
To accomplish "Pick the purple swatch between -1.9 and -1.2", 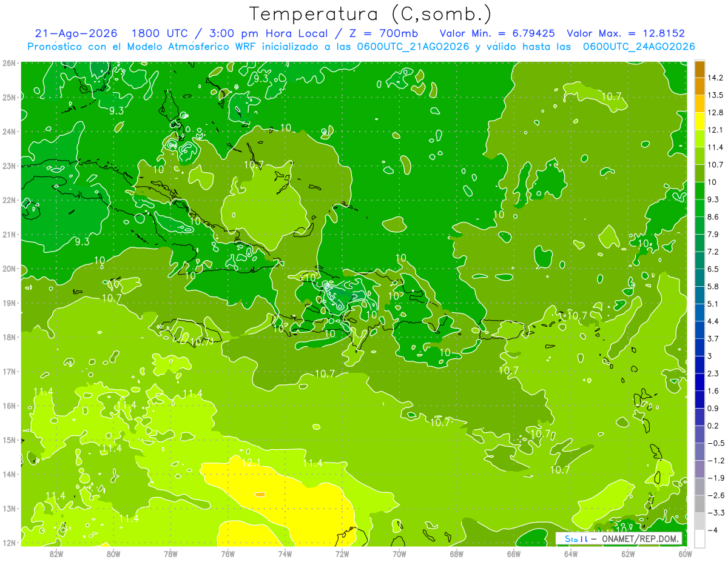I will coord(699,469).
